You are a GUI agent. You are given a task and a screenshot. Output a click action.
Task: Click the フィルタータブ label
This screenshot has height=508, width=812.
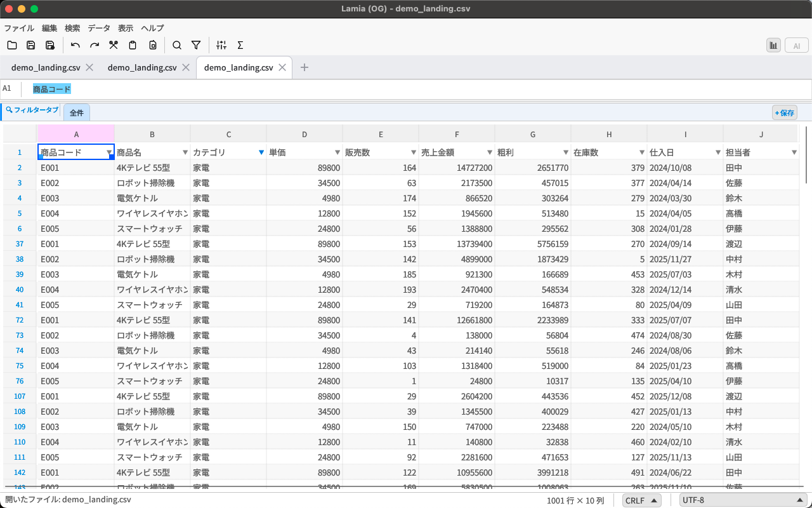[x=32, y=110]
